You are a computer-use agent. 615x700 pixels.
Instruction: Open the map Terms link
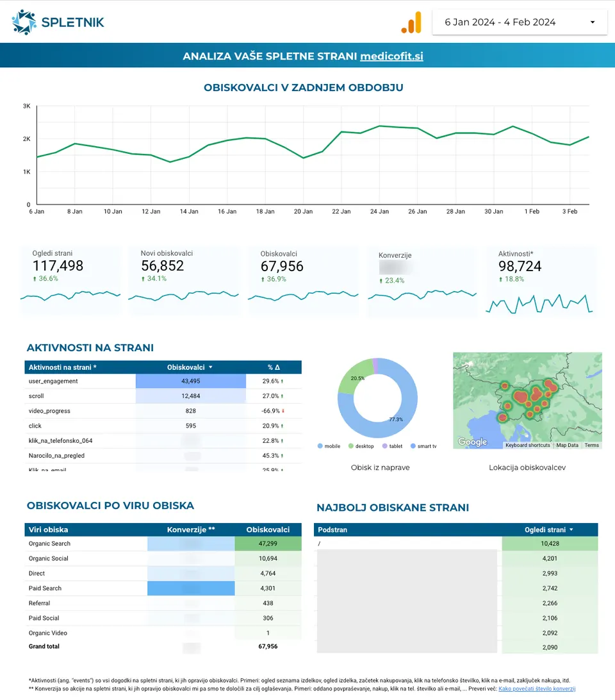tap(592, 445)
